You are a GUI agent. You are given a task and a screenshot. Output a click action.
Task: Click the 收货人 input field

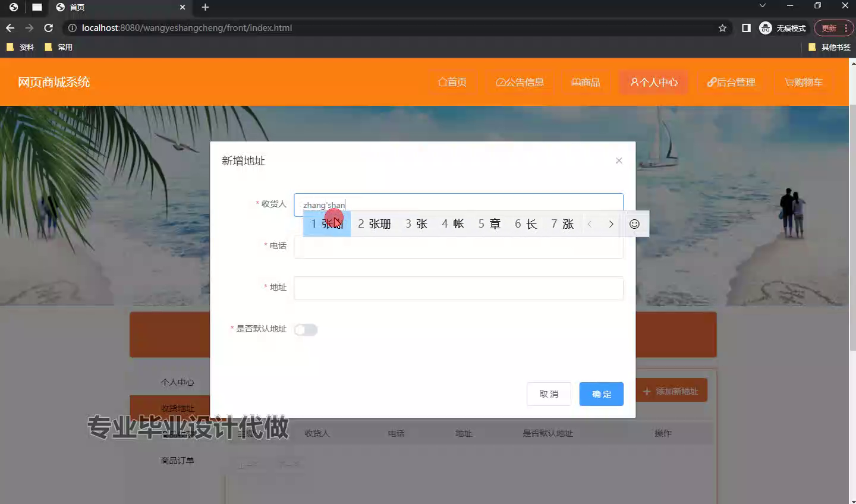pos(458,205)
